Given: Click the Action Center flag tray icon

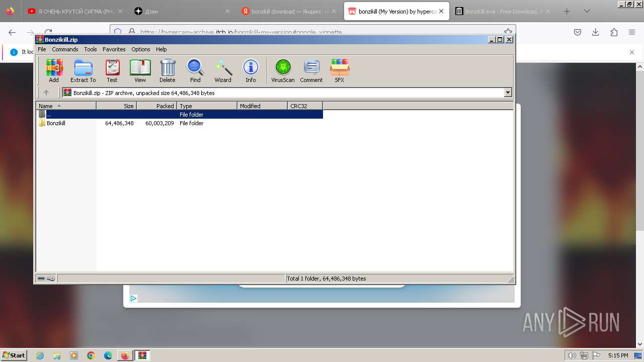Looking at the screenshot, I should [x=595, y=355].
